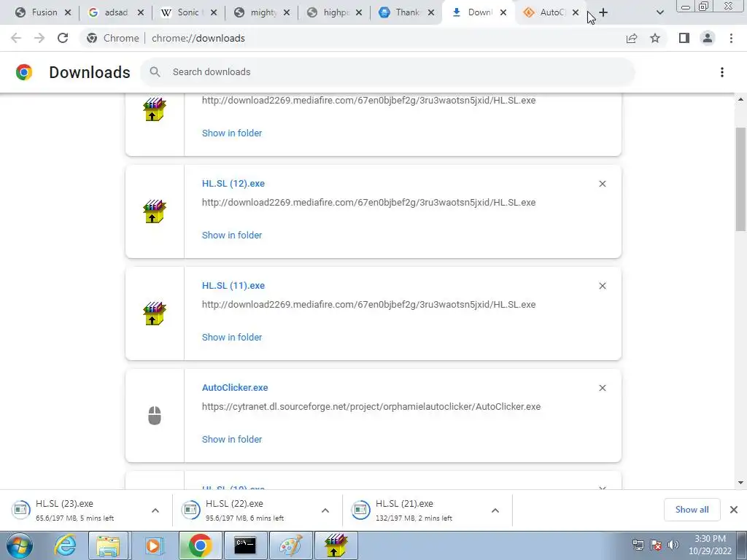Go back with the back arrow
Screen dimensions: 747x560
pos(16,38)
